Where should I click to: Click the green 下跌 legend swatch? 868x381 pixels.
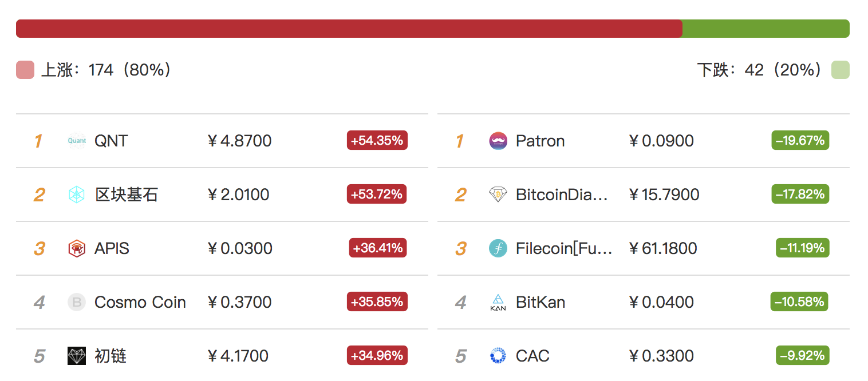pos(841,70)
